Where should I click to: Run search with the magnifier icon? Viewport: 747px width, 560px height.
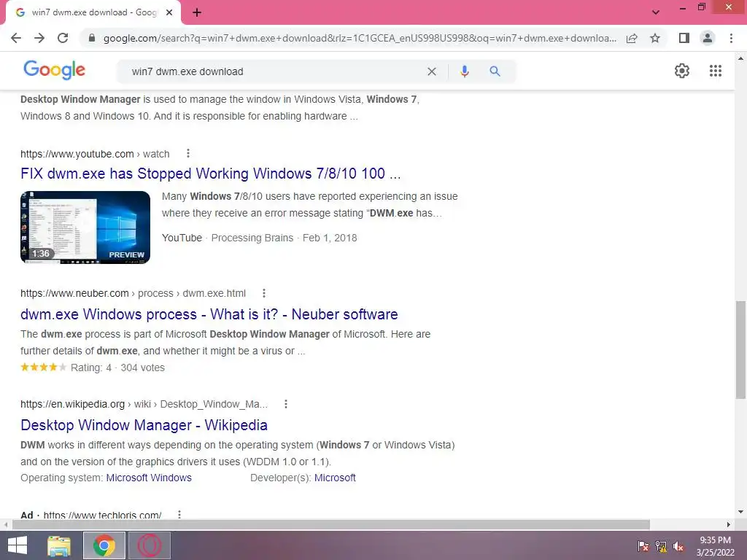pyautogui.click(x=495, y=71)
